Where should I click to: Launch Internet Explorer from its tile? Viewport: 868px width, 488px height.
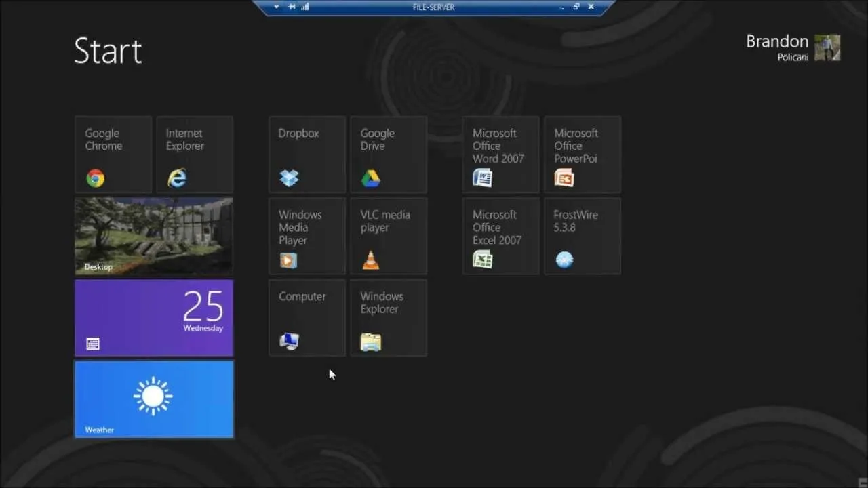(x=195, y=155)
